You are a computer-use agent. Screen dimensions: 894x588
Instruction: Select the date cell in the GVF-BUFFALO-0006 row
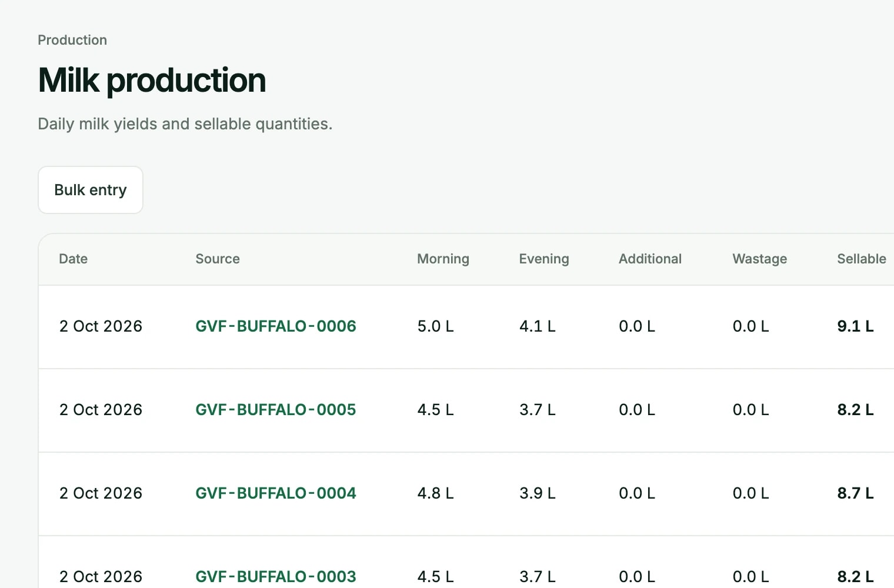click(101, 326)
